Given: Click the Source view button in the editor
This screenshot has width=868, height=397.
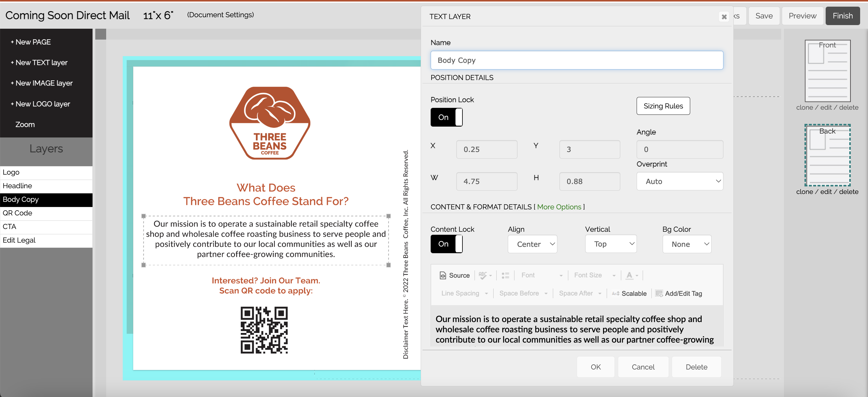Looking at the screenshot, I should click(x=454, y=275).
